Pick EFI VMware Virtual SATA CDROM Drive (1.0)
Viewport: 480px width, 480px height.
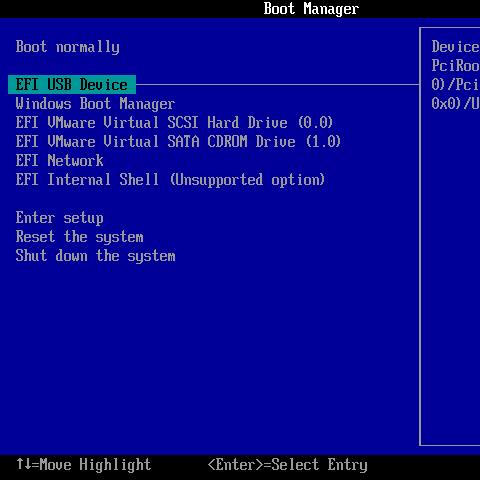(x=178, y=142)
